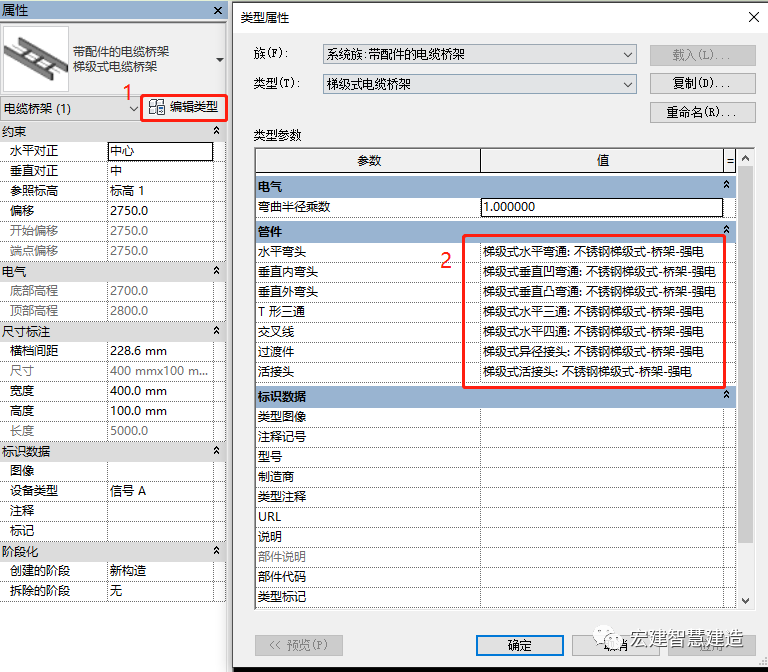Click the URL value cell
The height and width of the screenshot is (672, 768).
pyautogui.click(x=602, y=517)
